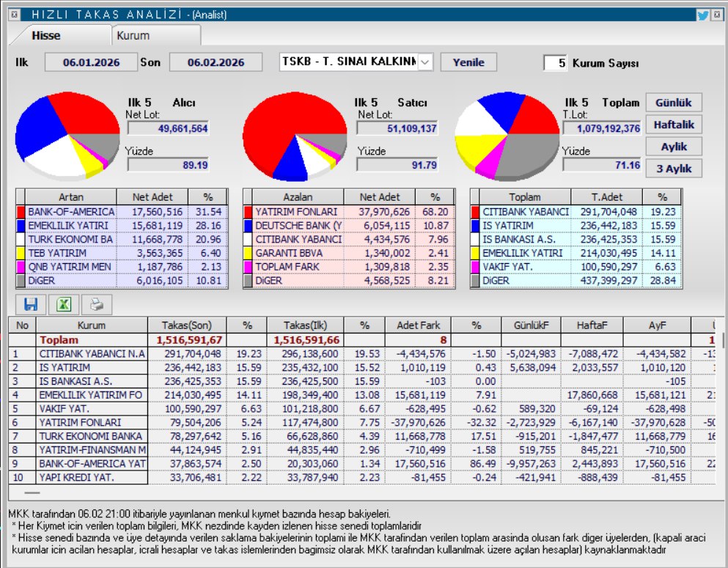Click TURK EKONOMI BA in the Artan table

pos(70,240)
